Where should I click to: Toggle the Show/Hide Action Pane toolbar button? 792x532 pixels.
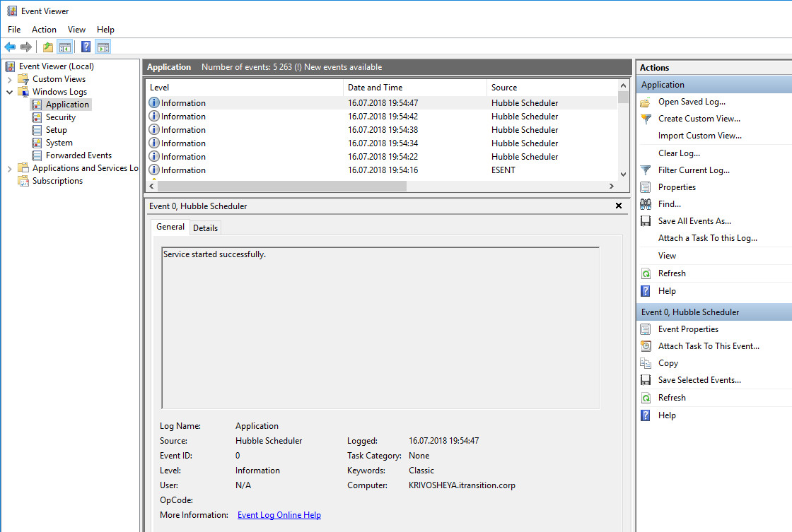click(x=103, y=47)
